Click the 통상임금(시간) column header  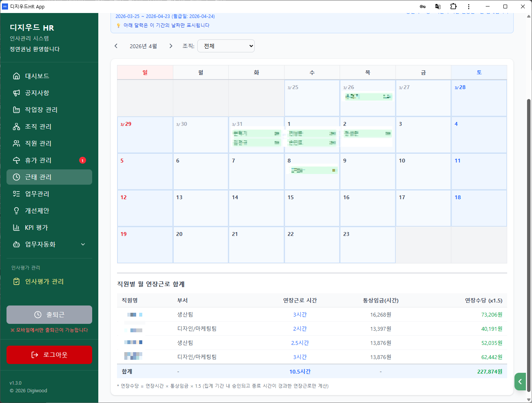381,301
